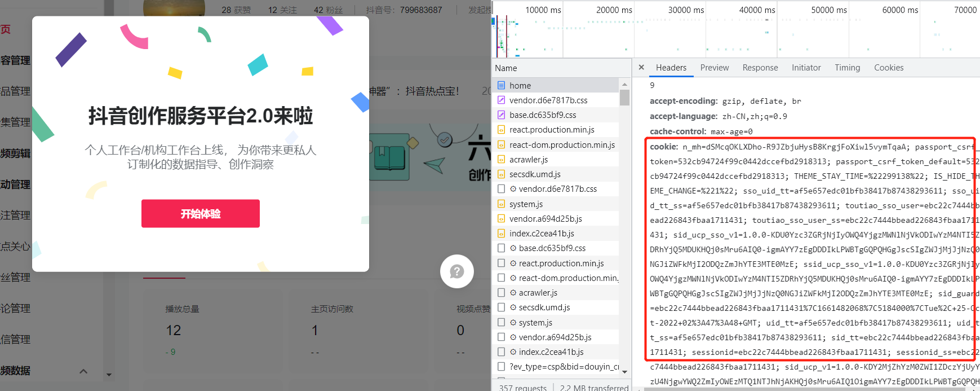
Task: Tick checkbox of second index.c2cea41b.js row
Action: point(501,352)
